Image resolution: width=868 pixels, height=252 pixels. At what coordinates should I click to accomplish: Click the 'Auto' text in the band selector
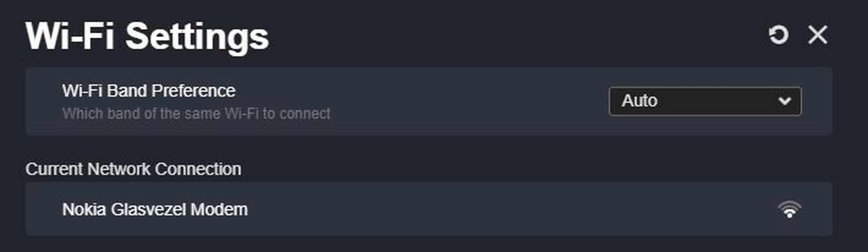coord(639,101)
